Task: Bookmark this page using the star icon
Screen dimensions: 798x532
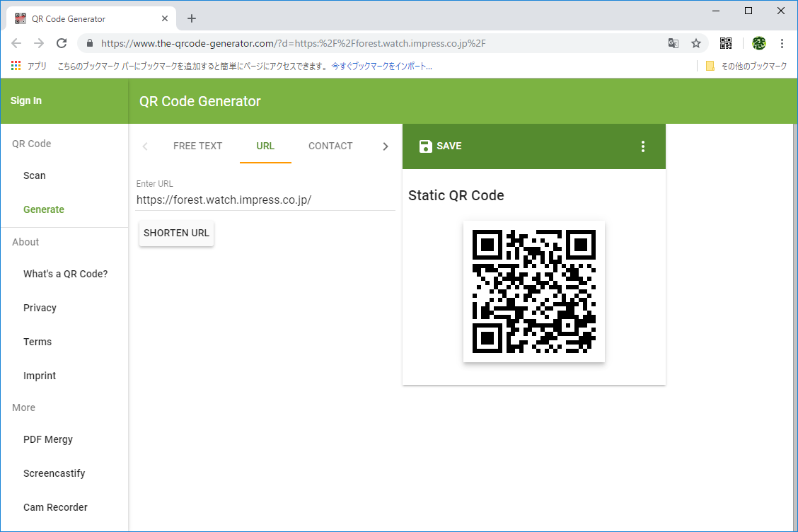Action: coord(697,43)
